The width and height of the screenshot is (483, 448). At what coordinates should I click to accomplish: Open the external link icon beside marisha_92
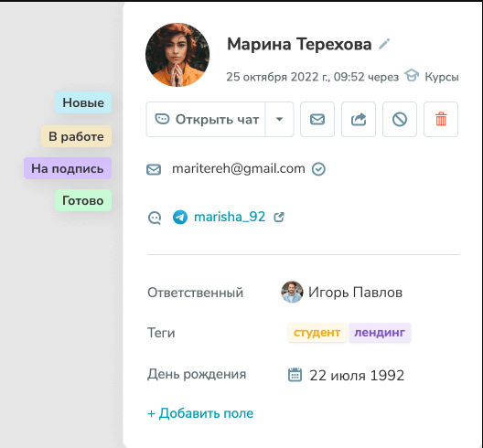[279, 217]
